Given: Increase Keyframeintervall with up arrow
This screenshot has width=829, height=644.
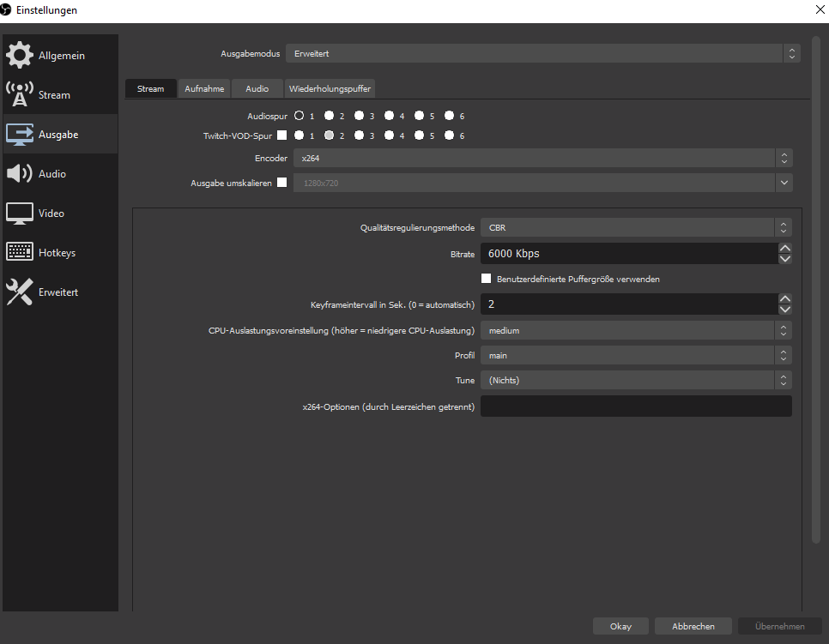Looking at the screenshot, I should 785,299.
